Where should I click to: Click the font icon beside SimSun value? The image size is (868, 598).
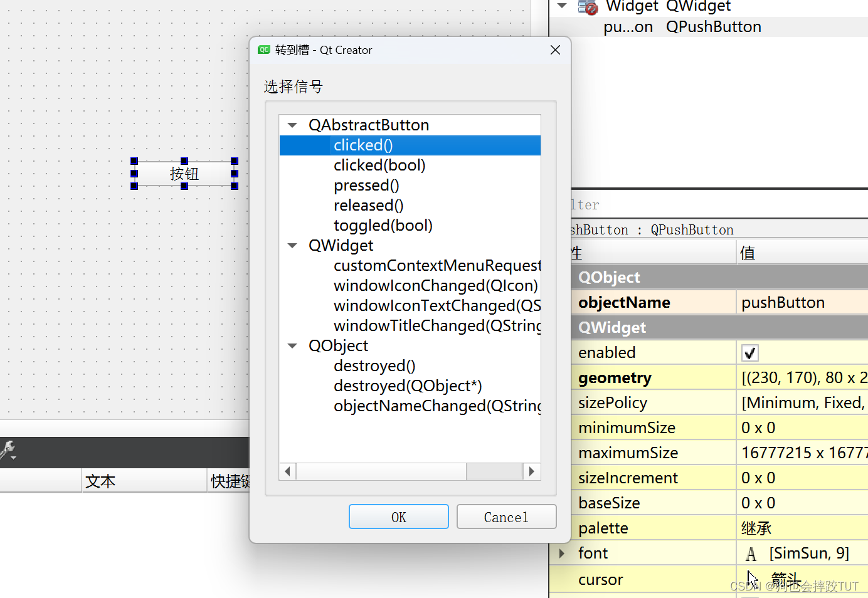point(751,554)
